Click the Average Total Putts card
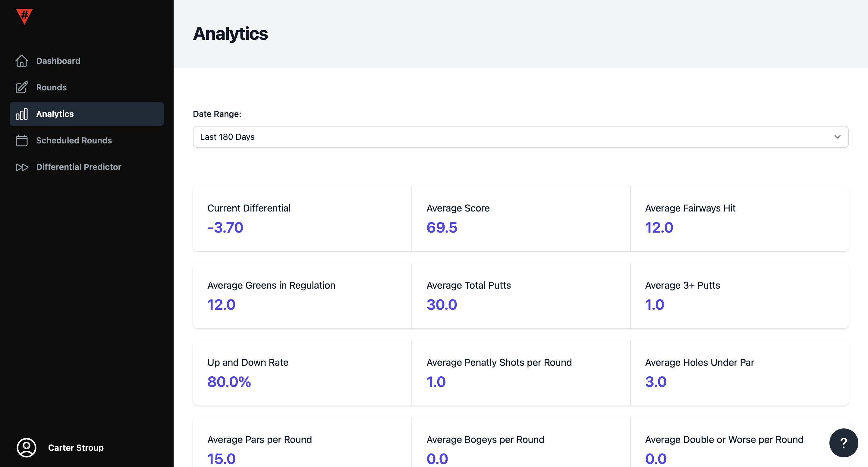The width and height of the screenshot is (868, 467). tap(520, 296)
